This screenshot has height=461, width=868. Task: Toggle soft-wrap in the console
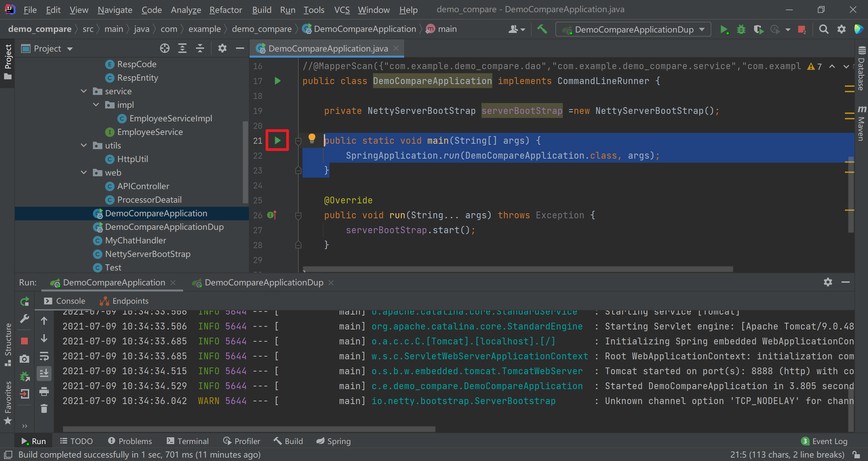[x=44, y=356]
